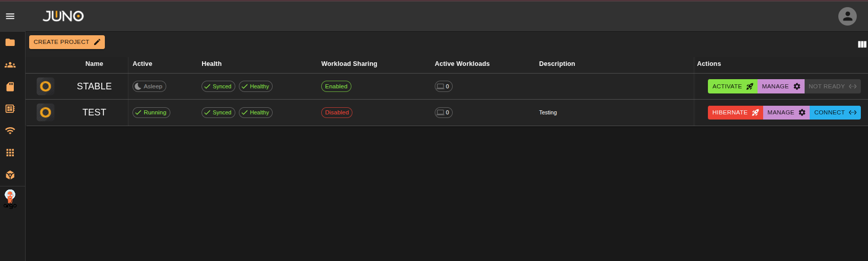Sort table by Name column header
This screenshot has width=868, height=261.
(94, 64)
